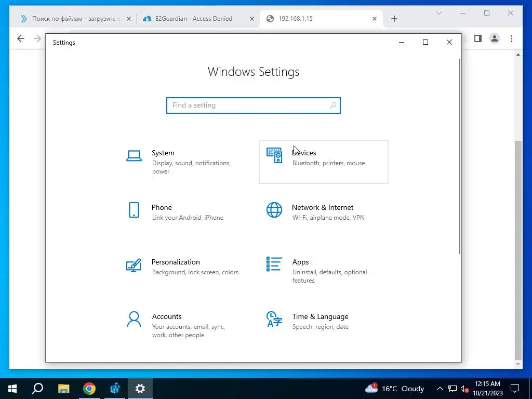Image resolution: width=532 pixels, height=399 pixels.
Task: Click the Chrome back arrow
Action: 21,38
